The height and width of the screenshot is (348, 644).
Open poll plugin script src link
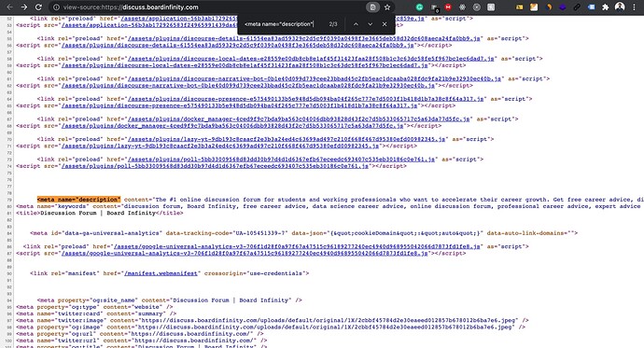[x=215, y=166]
